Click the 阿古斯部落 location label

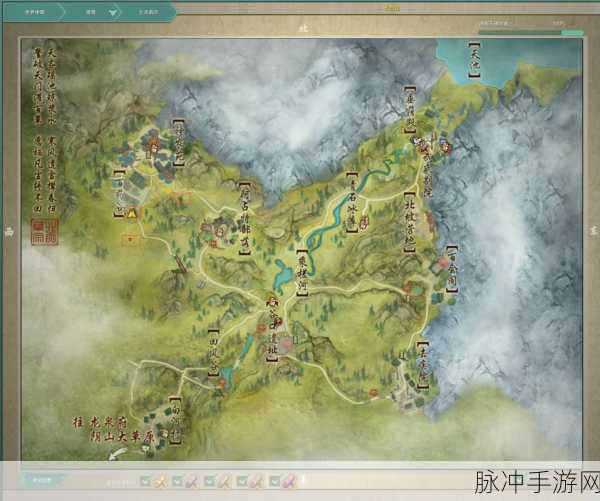pyautogui.click(x=245, y=217)
